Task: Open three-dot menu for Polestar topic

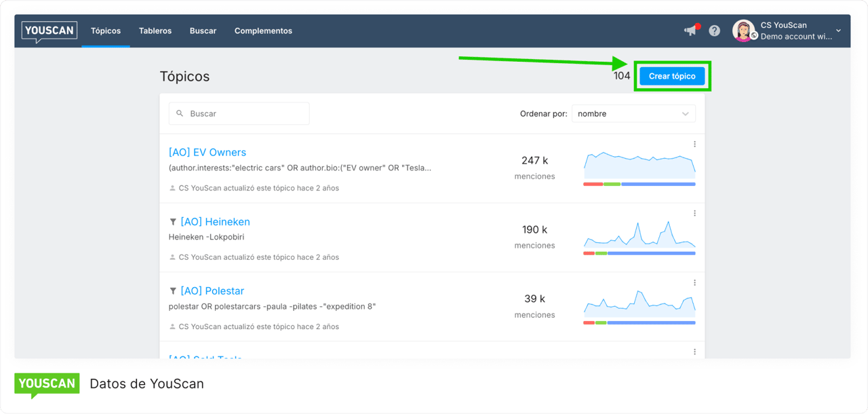Action: click(694, 282)
